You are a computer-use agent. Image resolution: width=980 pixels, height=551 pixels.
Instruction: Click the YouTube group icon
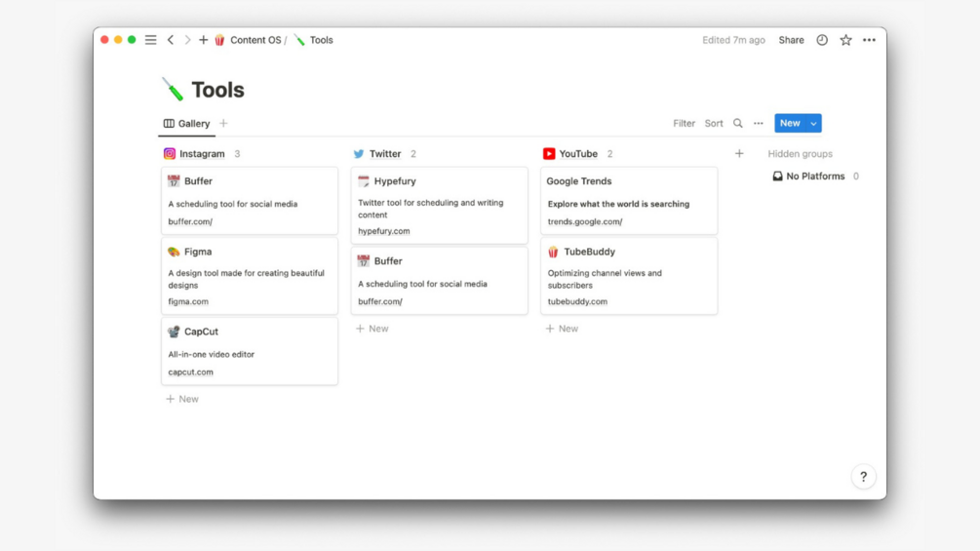(549, 154)
